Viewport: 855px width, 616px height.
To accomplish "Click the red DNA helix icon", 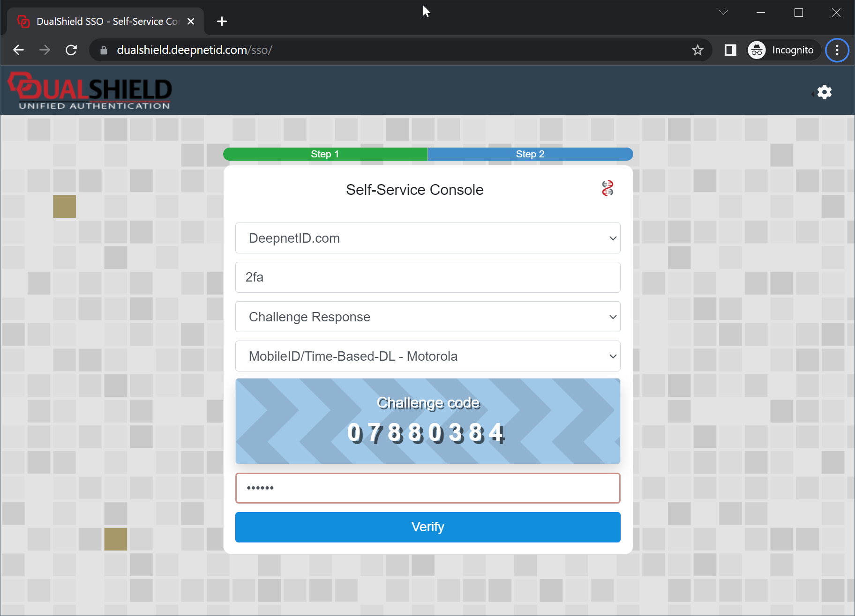I will coord(607,188).
